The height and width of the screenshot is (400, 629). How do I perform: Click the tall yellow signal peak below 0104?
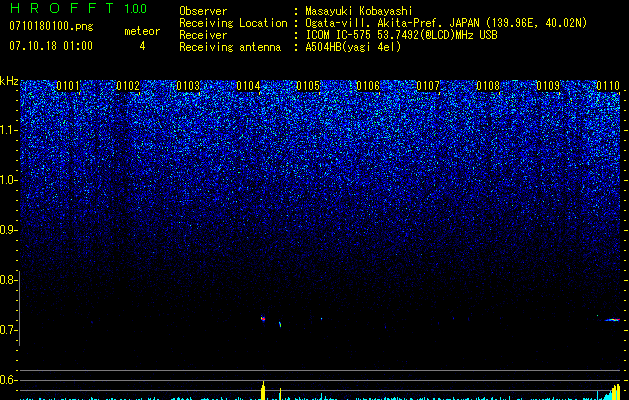263,390
